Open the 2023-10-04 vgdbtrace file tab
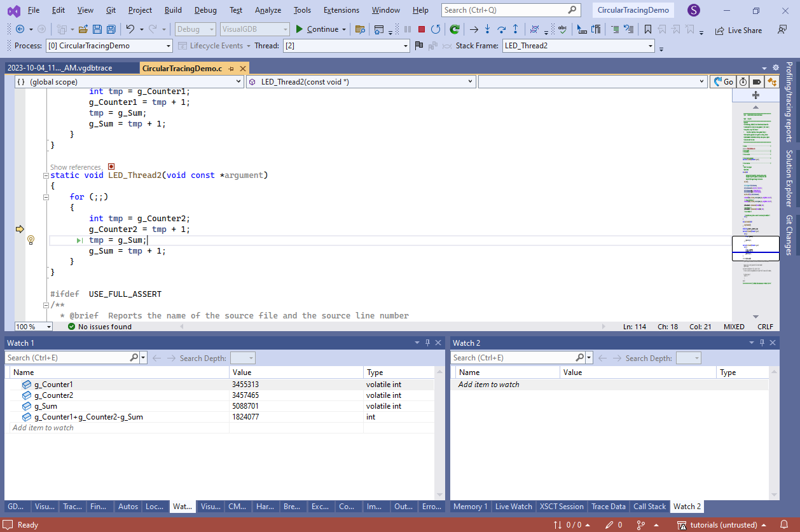The image size is (800, 532). pos(71,69)
